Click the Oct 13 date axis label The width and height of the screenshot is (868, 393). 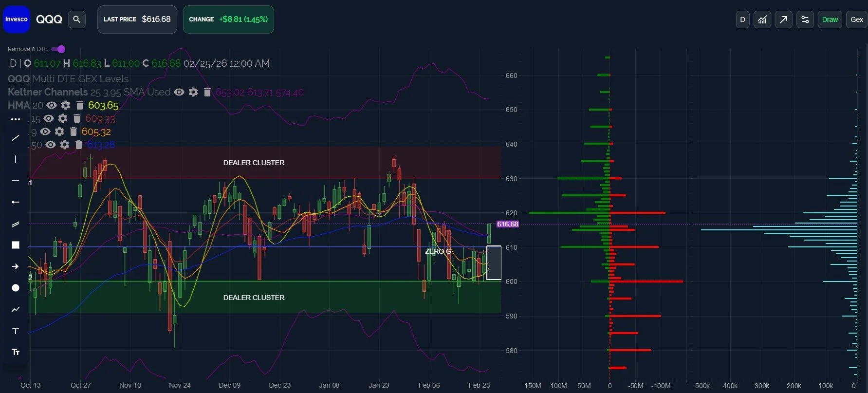pos(31,385)
